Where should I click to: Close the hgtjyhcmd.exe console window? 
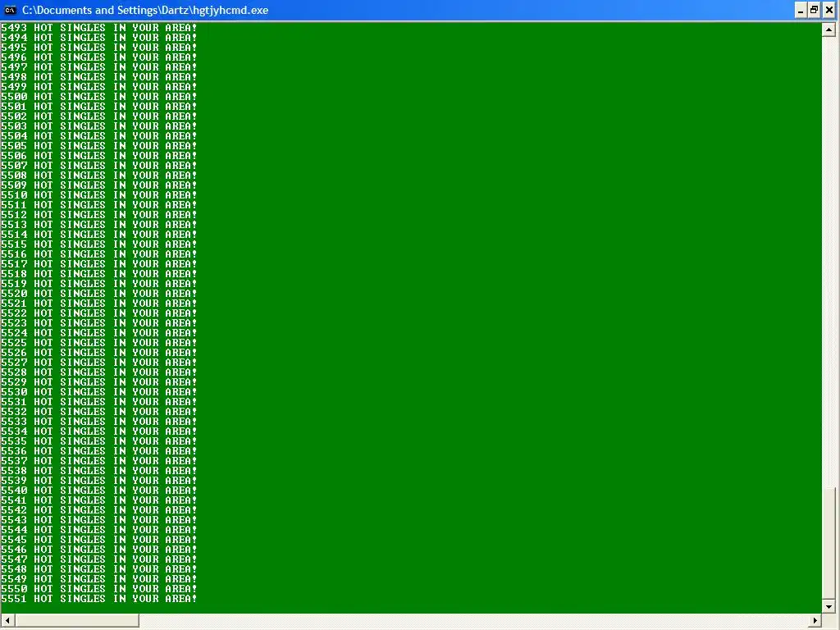[829, 10]
